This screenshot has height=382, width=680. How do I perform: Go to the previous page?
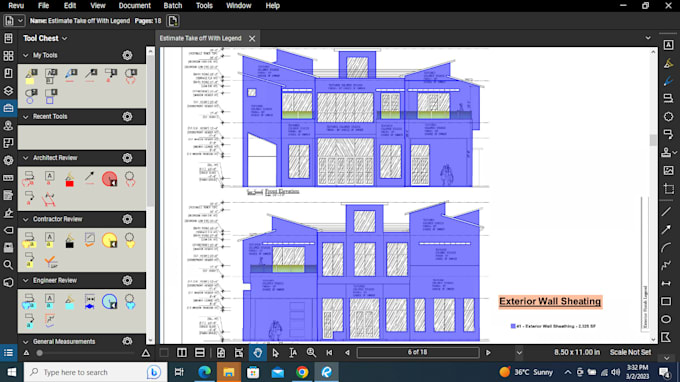coord(347,353)
